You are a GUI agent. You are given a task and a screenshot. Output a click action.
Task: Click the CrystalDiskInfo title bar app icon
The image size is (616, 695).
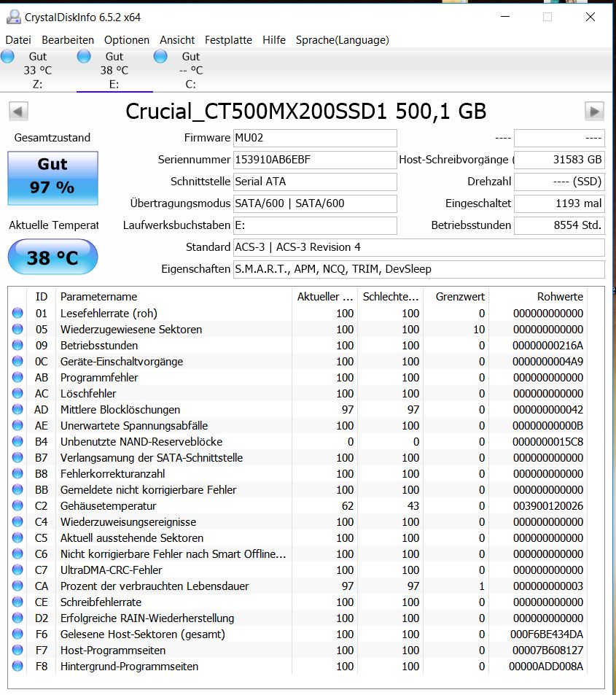14,17
